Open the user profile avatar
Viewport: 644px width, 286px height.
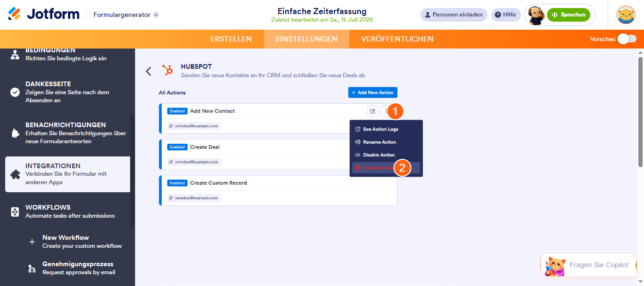click(626, 15)
